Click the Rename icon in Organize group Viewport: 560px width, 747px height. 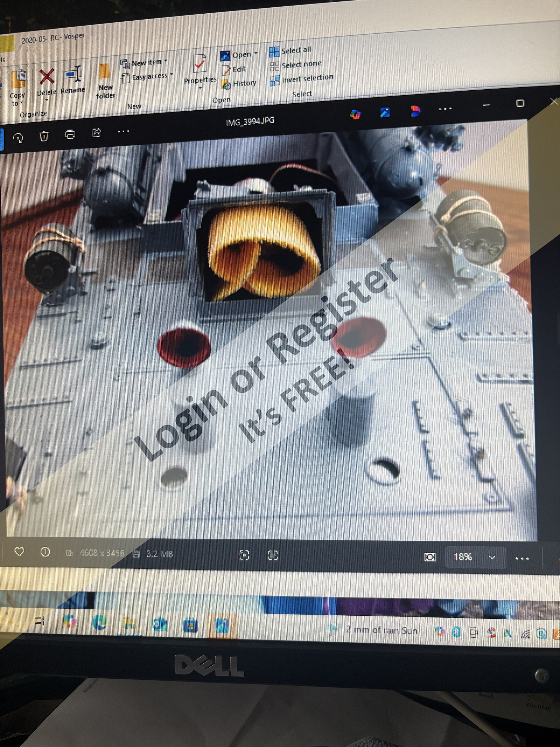[x=73, y=74]
